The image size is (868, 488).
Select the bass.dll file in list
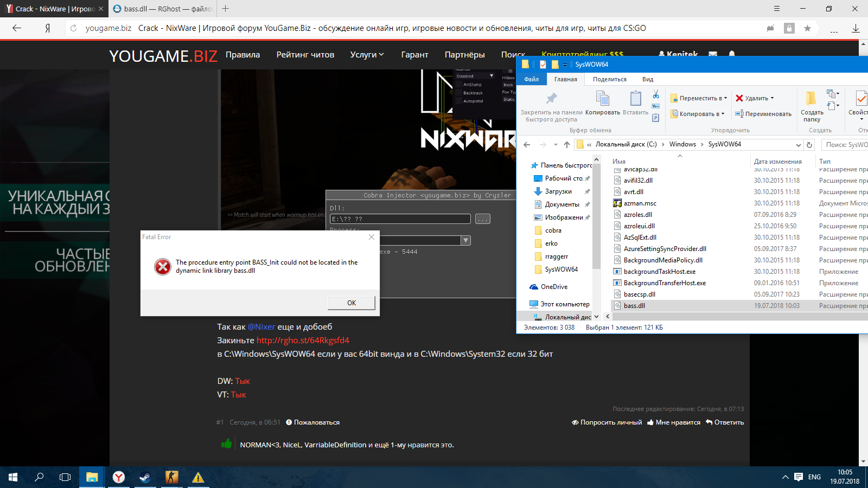click(634, 306)
